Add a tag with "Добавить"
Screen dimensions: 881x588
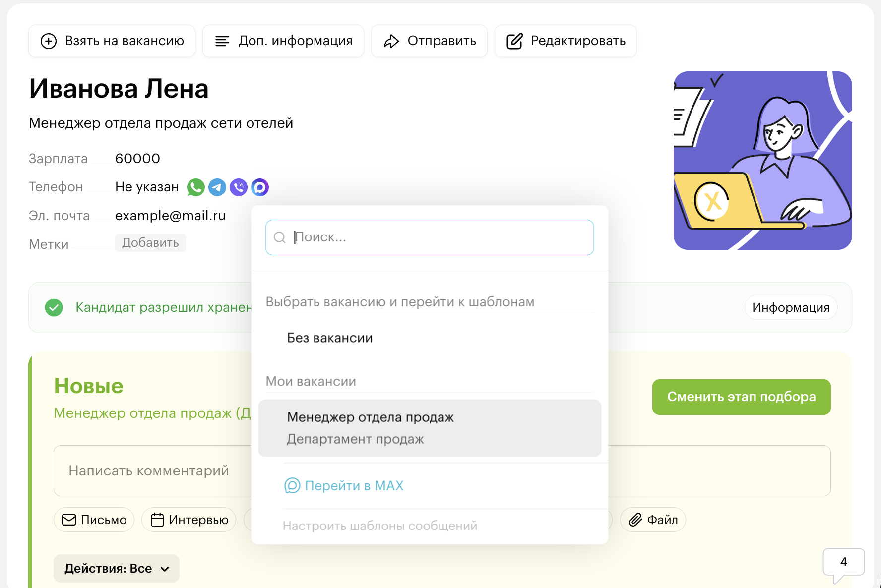pos(150,243)
